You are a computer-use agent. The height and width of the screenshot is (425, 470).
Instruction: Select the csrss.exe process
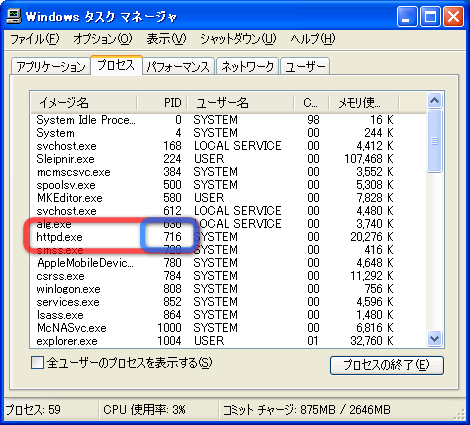click(228, 276)
